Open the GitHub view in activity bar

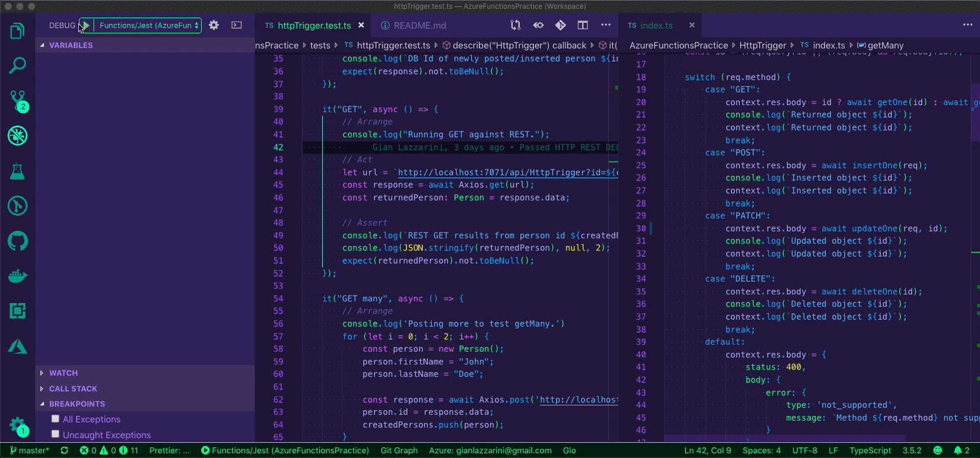(x=18, y=241)
